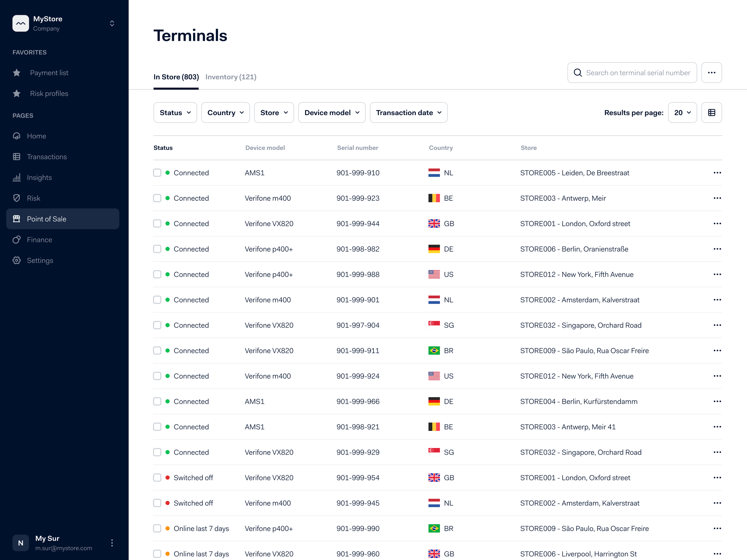
Task: Open the Status filter dropdown
Action: point(175,112)
